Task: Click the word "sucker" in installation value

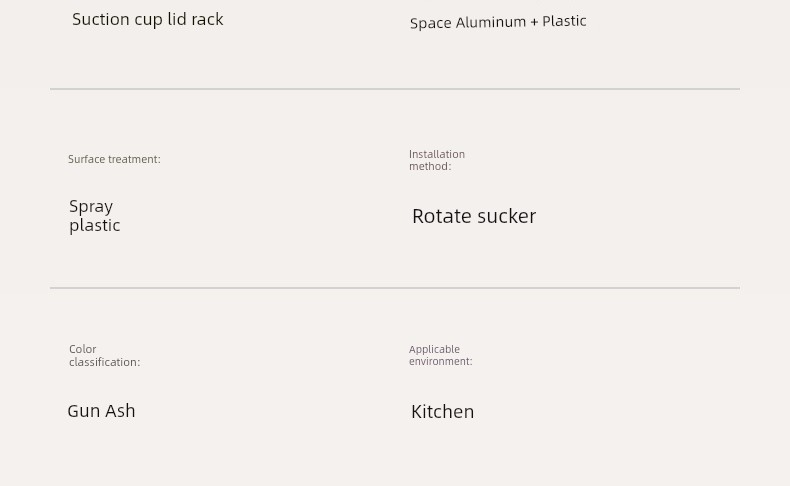Action: 506,216
